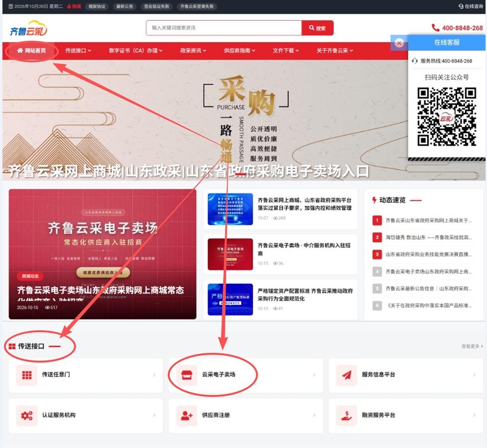Expand the 政采资讯 dropdown
This screenshot has height=448, width=487.
click(x=193, y=51)
